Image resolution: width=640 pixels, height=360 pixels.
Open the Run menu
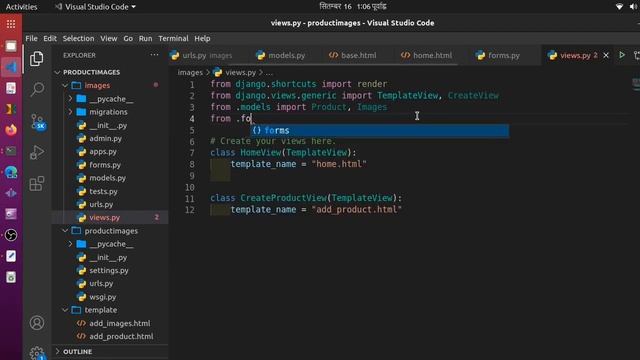click(x=145, y=38)
